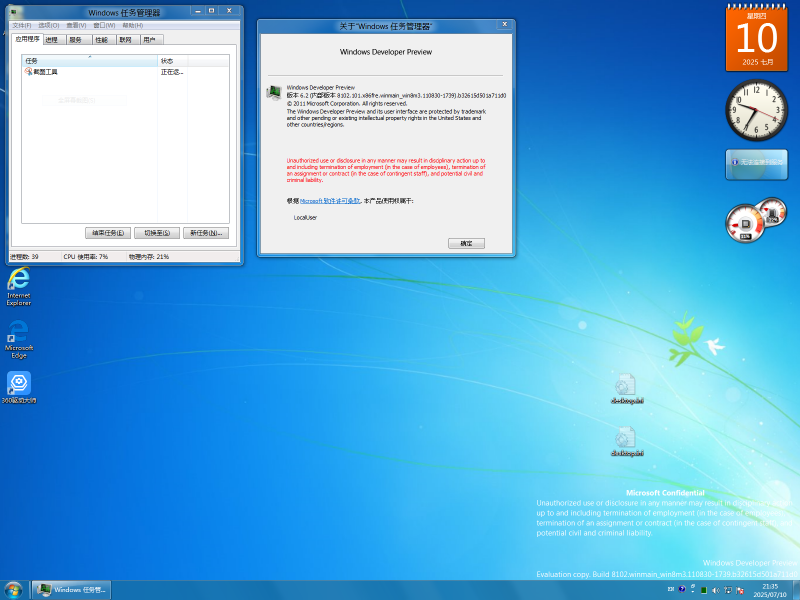Click the 新任务(N)... button
Image resolution: width=800 pixels, height=600 pixels.
(206, 233)
